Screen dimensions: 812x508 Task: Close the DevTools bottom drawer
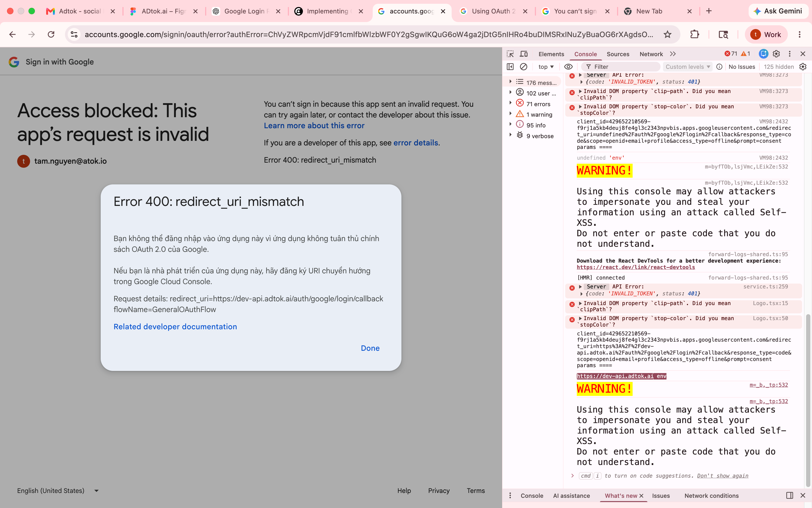[803, 495]
